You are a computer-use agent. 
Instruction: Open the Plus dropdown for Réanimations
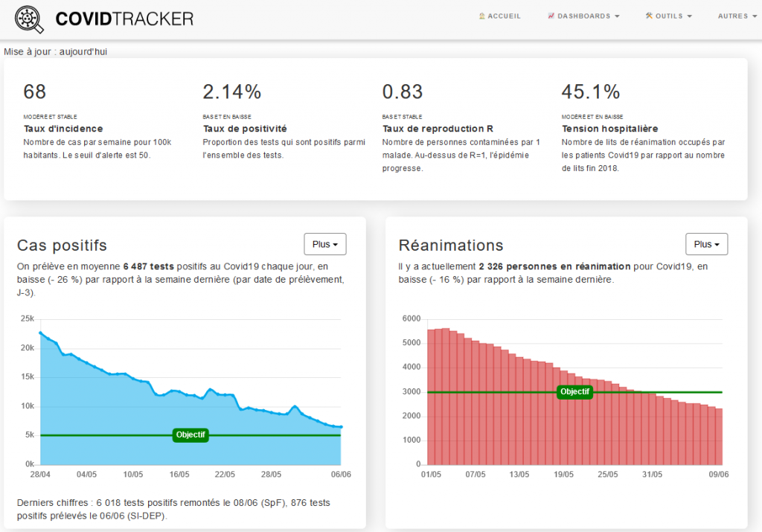pyautogui.click(x=707, y=244)
